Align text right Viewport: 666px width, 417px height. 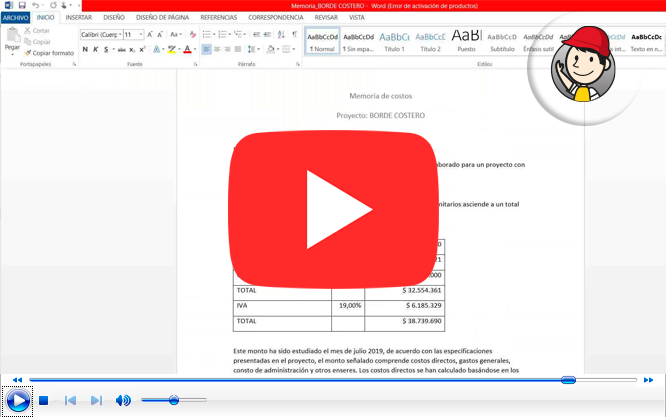tap(227, 49)
